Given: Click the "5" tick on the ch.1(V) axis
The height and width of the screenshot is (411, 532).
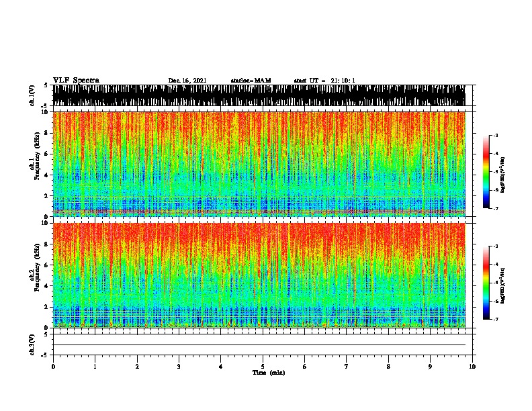Looking at the screenshot, I should coord(46,85).
